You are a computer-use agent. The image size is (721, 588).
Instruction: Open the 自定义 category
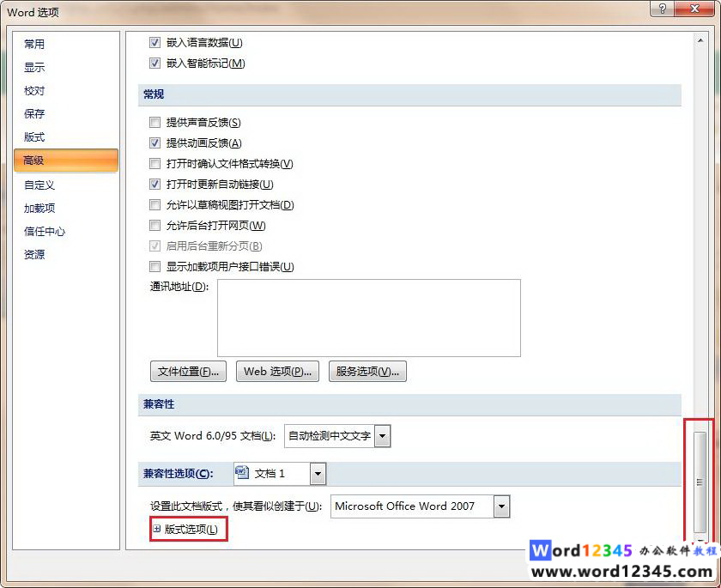39,185
